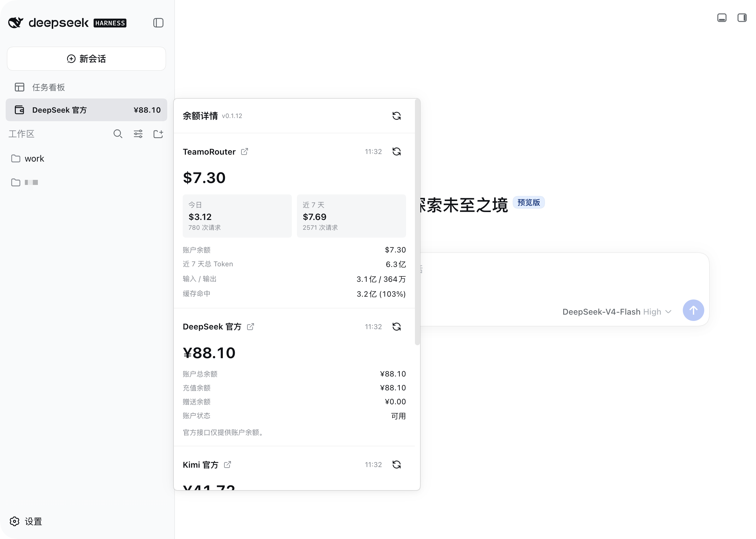Click the DeepSeek whale logo
Screen dimensions: 756x539
click(x=15, y=23)
